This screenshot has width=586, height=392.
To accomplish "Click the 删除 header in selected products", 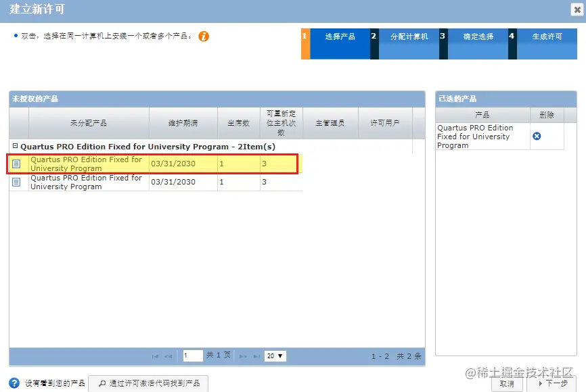I will pyautogui.click(x=547, y=115).
